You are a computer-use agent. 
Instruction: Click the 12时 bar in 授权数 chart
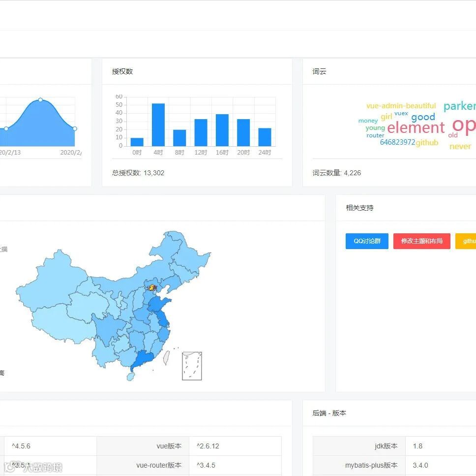coord(201,132)
